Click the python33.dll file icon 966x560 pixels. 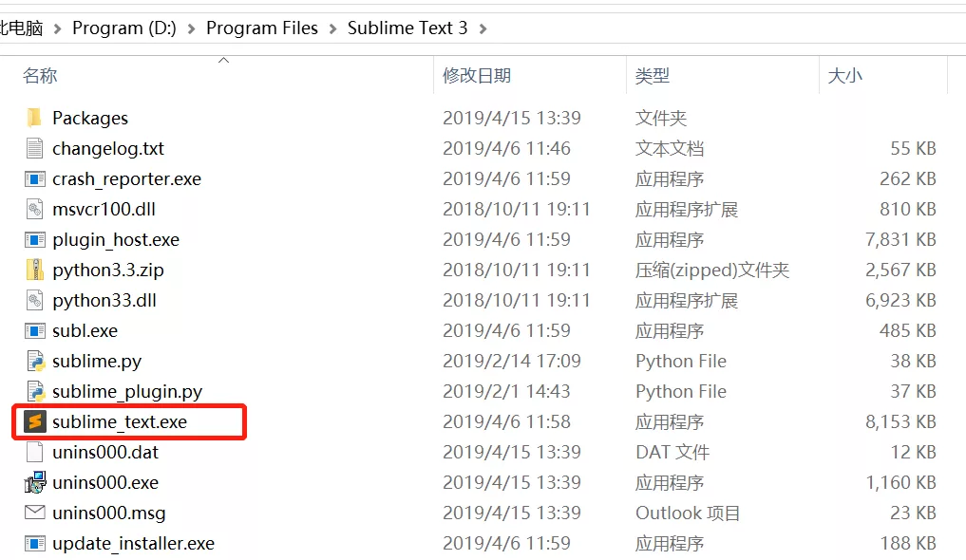tap(34, 300)
